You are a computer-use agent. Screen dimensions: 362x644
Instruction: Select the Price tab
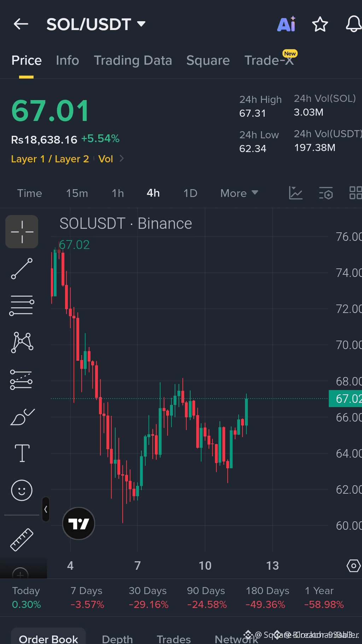click(x=27, y=60)
